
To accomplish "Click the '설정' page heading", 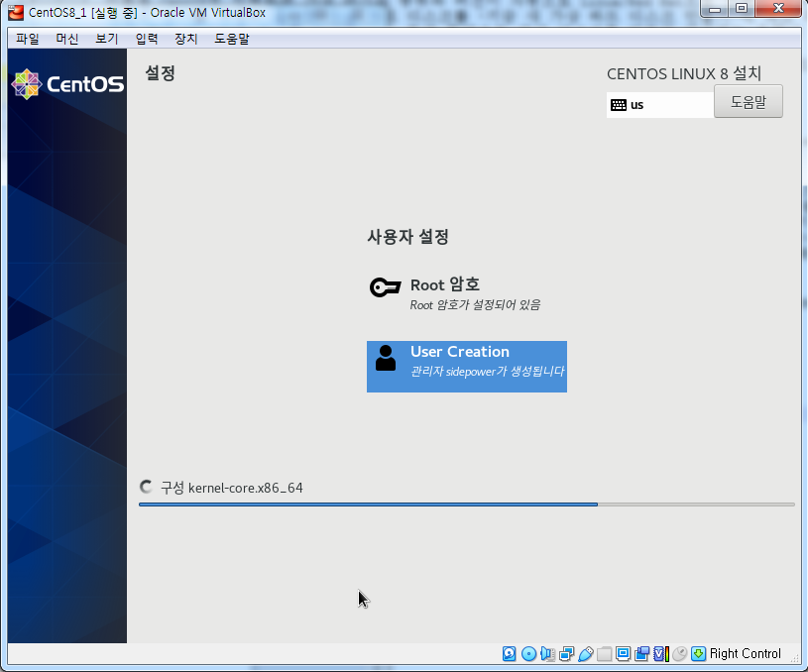I will tap(160, 72).
